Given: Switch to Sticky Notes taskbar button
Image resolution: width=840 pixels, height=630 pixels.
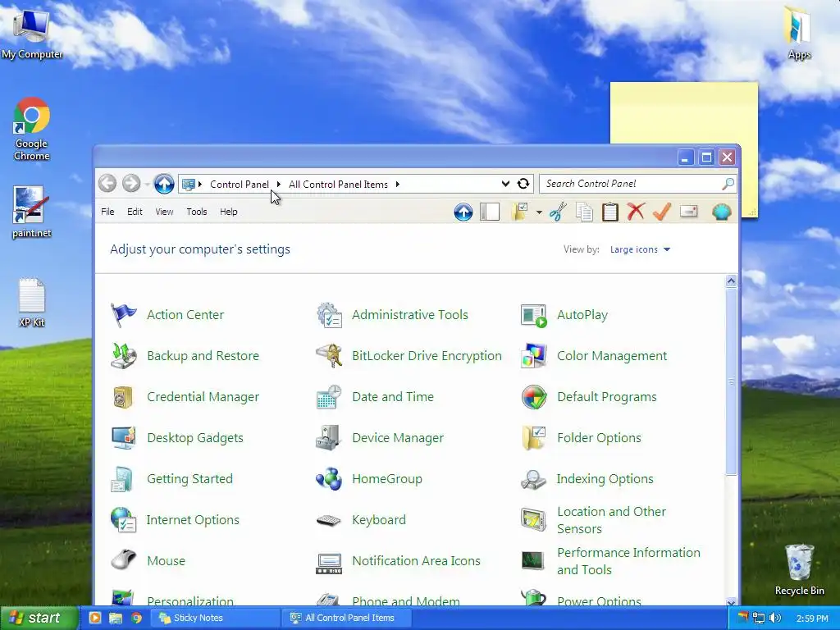Looking at the screenshot, I should [216, 618].
